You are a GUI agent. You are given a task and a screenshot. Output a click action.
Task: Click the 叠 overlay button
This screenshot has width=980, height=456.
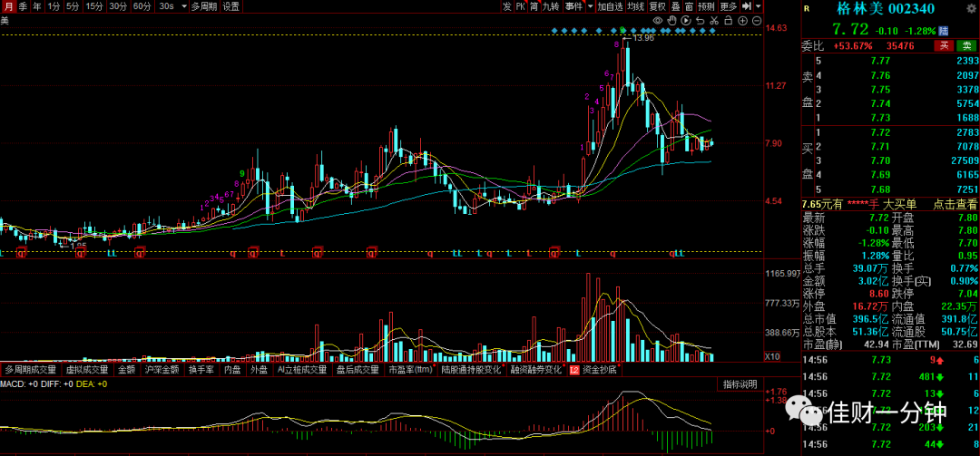click(x=676, y=6)
